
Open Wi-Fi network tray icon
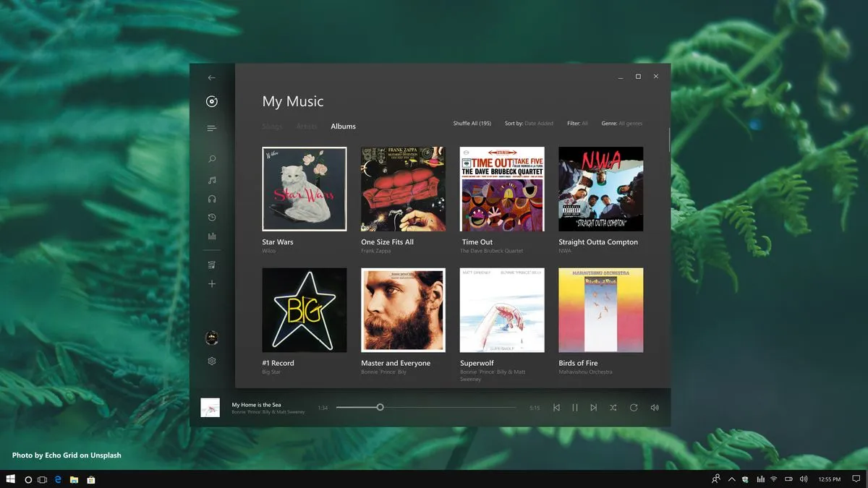coord(773,479)
